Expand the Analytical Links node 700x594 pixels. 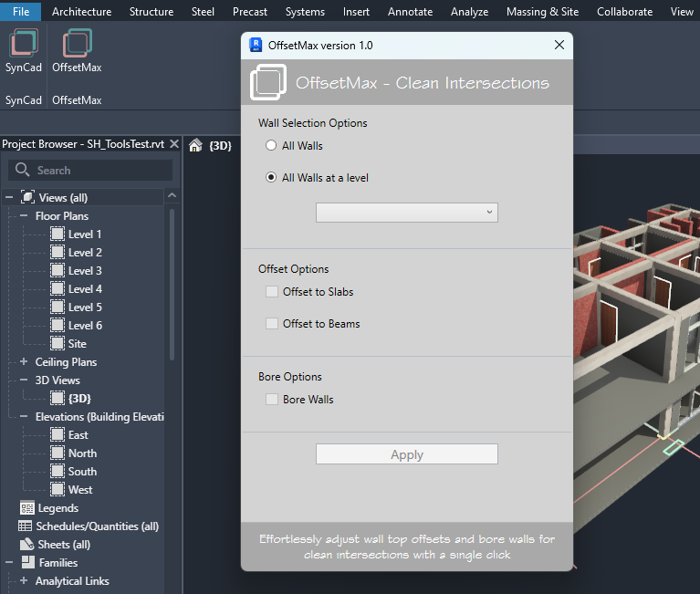(x=24, y=580)
